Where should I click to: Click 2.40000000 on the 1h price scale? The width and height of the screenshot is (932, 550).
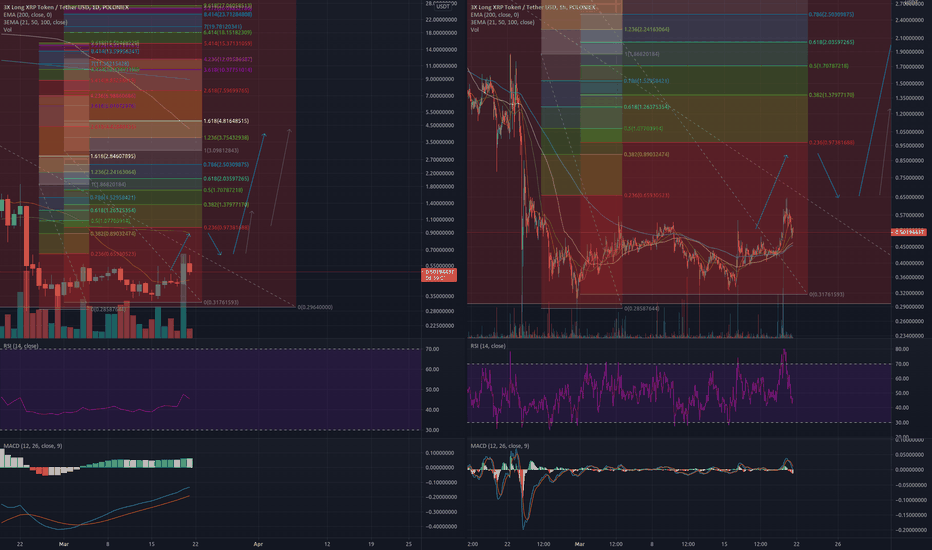(909, 20)
